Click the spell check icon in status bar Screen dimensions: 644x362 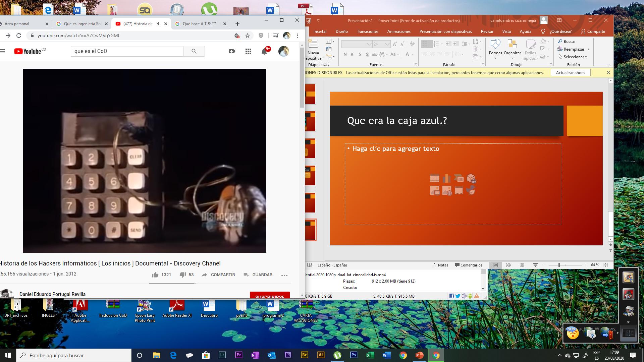310,265
